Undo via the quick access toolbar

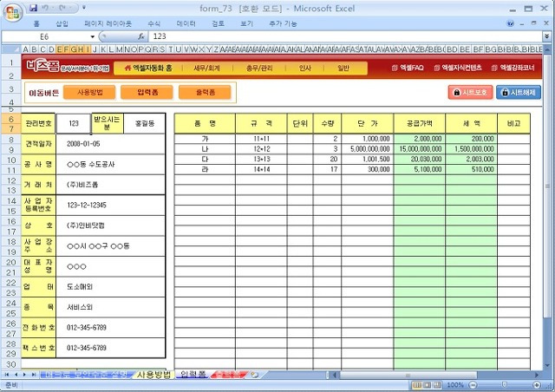[45, 8]
